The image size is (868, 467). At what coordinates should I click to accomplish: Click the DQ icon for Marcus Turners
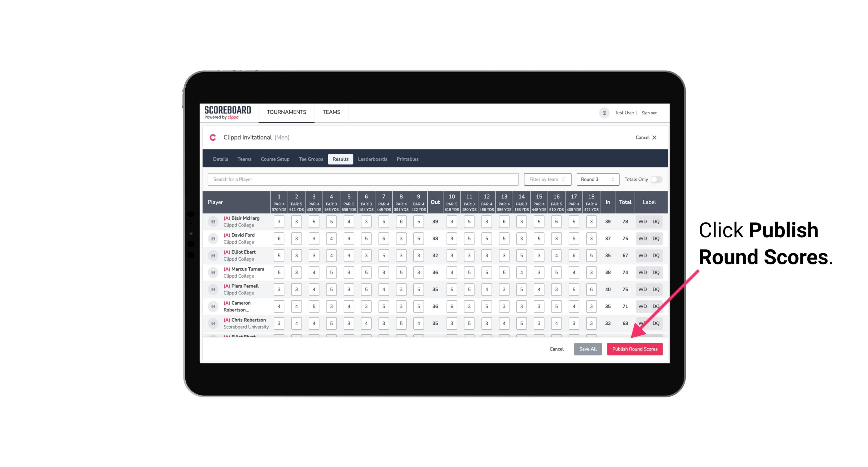coord(656,272)
